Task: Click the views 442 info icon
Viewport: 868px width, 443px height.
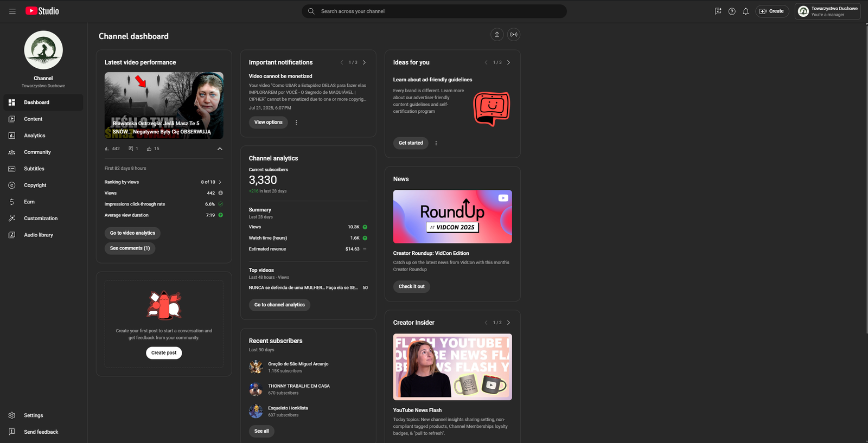Action: point(221,193)
